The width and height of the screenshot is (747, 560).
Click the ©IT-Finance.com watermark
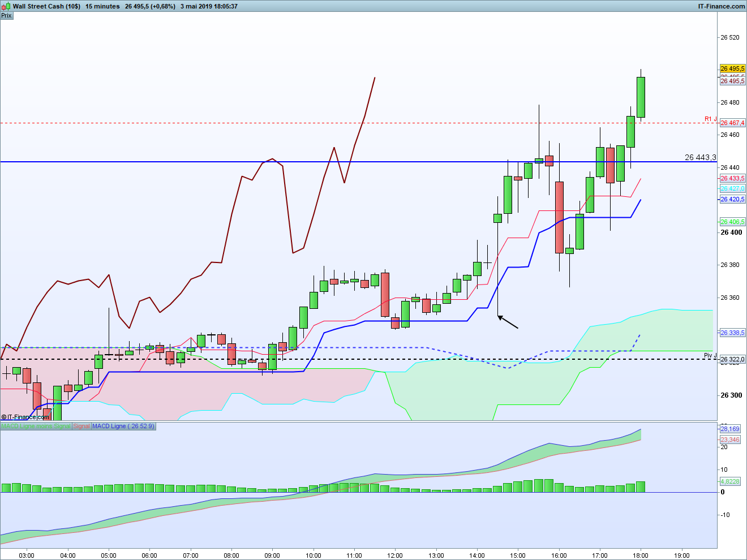pyautogui.click(x=25, y=417)
